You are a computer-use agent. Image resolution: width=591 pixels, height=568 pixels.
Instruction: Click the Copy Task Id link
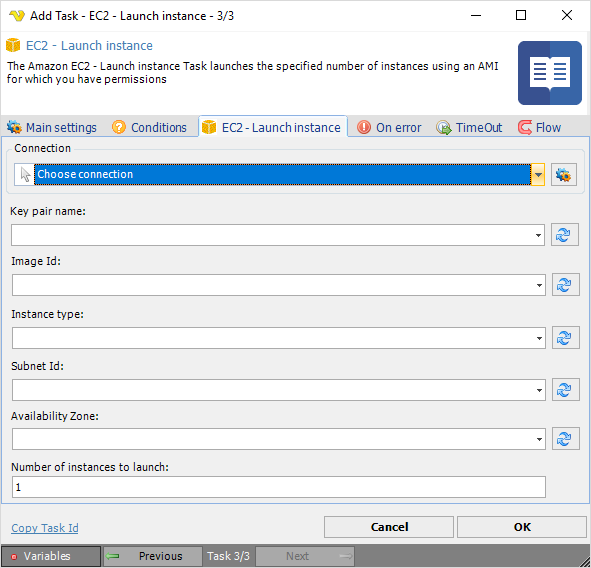(45, 528)
